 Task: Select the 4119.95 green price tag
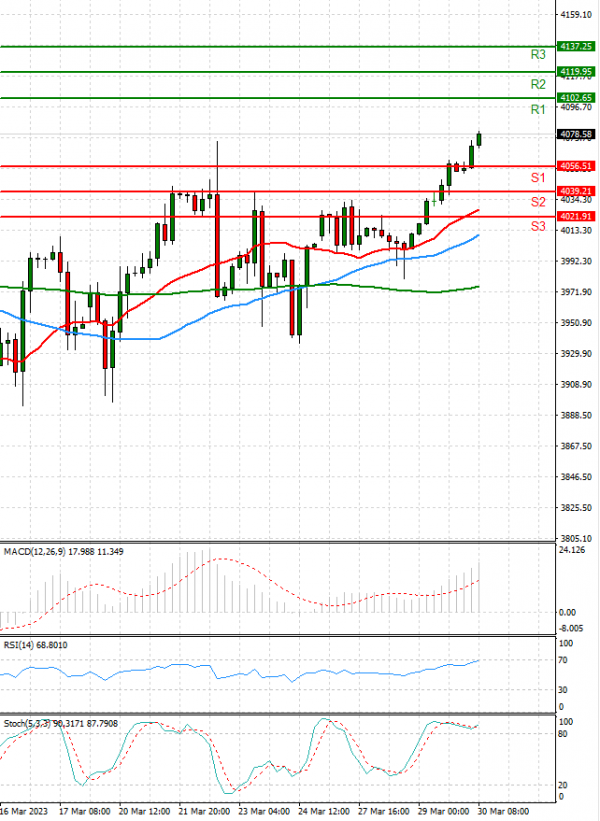pyautogui.click(x=575, y=72)
